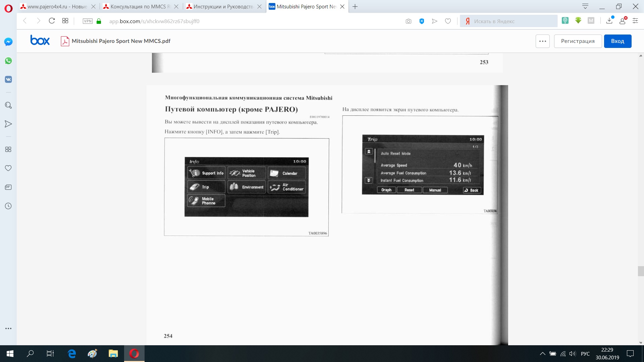Toggle the ad blocker shield icon
The width and height of the screenshot is (644, 362).
(x=422, y=21)
